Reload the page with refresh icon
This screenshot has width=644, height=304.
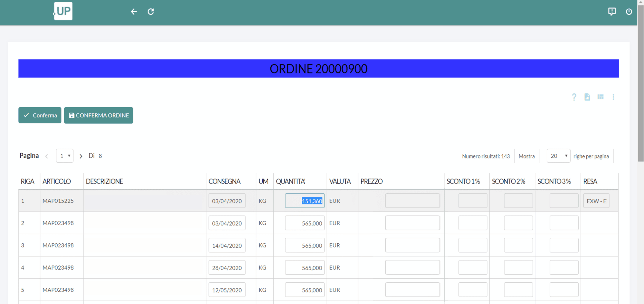[151, 12]
